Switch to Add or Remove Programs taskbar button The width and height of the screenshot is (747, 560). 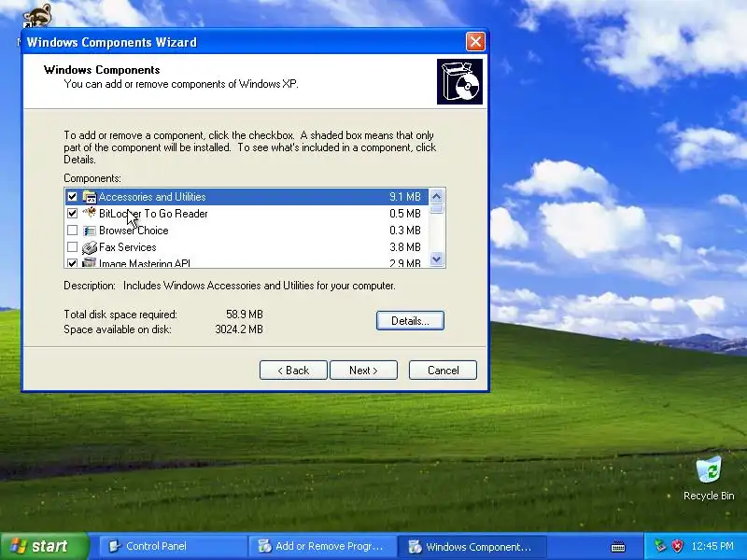322,546
